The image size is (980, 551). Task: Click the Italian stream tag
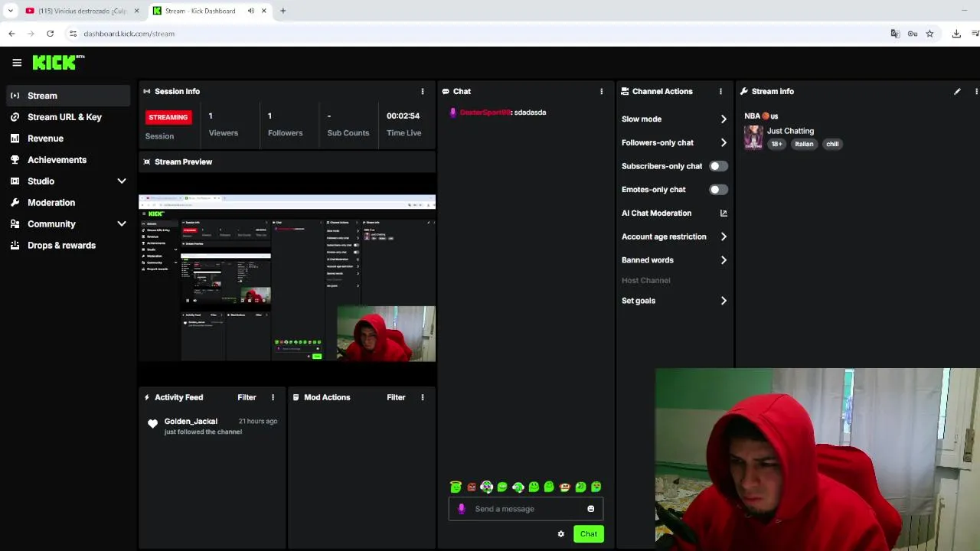tap(804, 144)
